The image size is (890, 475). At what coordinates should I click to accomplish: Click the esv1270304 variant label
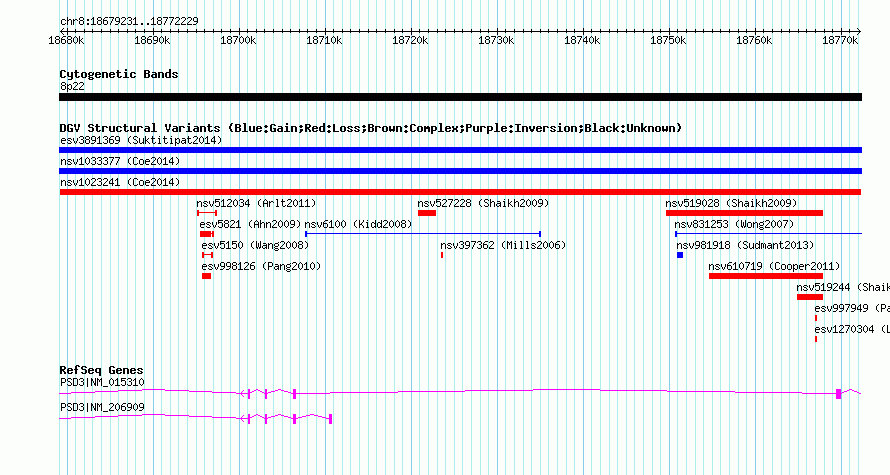852,329
